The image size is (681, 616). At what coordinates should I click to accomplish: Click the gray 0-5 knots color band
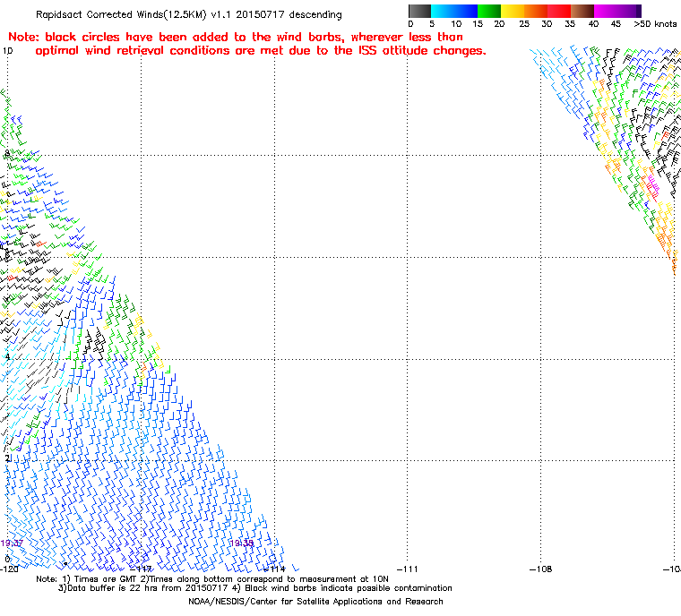(419, 11)
